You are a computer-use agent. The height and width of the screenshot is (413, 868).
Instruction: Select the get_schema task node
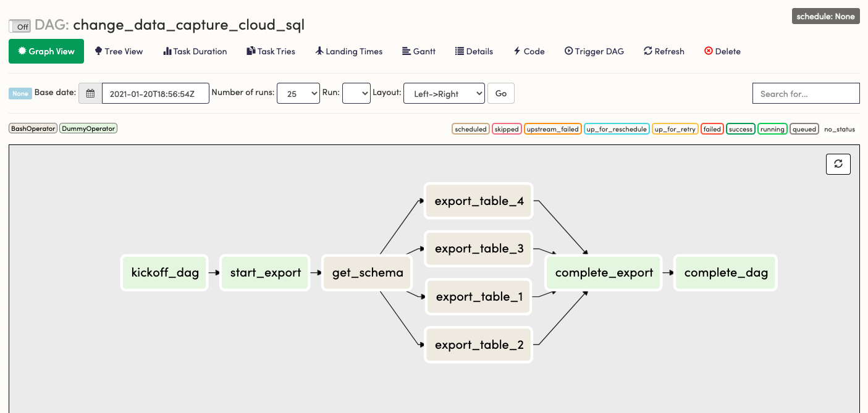tap(366, 272)
